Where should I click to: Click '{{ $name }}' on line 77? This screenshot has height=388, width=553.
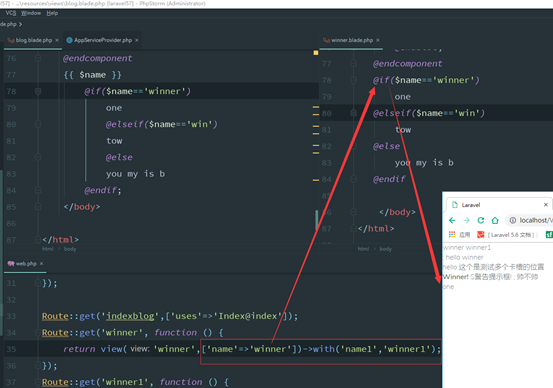coord(92,75)
